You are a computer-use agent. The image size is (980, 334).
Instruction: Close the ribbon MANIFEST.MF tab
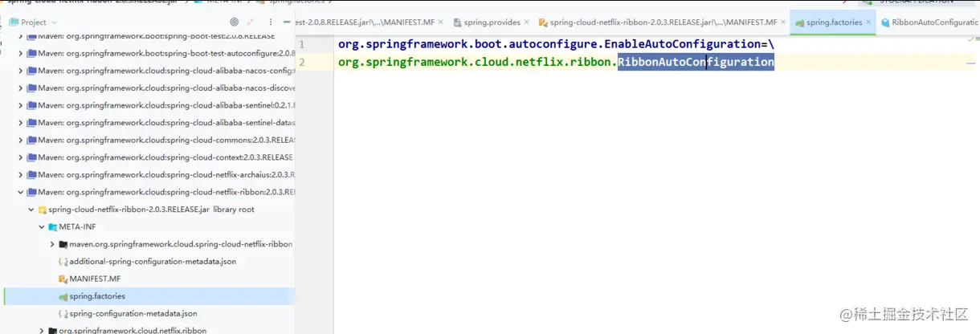tap(783, 22)
